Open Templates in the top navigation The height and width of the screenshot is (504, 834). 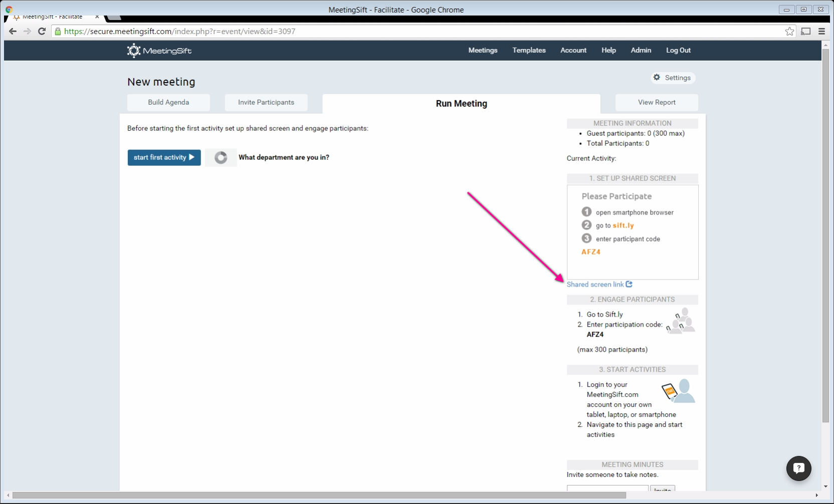point(529,50)
